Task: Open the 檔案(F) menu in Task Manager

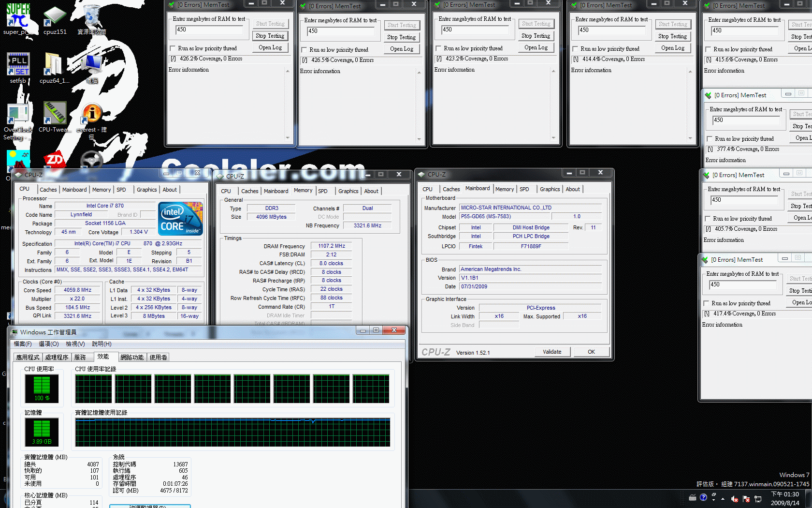Action: tap(23, 344)
